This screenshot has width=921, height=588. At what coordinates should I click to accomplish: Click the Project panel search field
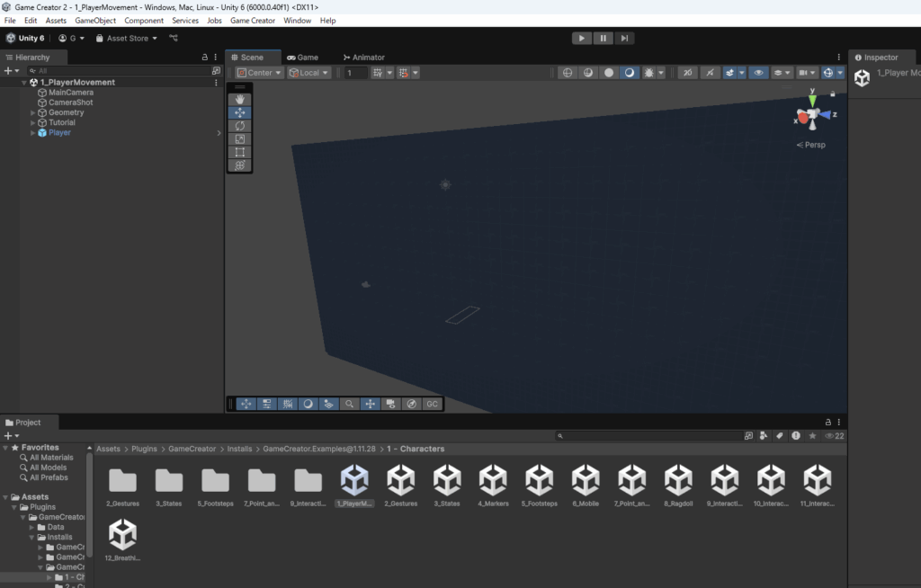[x=649, y=436]
